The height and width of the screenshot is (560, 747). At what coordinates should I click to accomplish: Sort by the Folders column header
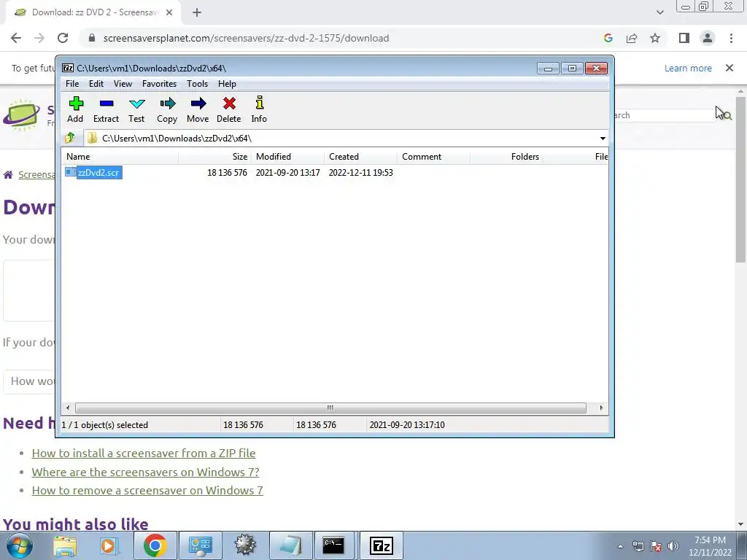pyautogui.click(x=506, y=157)
